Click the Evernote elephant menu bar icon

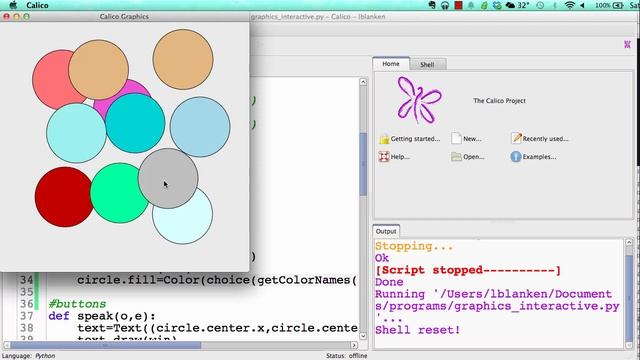click(432, 5)
